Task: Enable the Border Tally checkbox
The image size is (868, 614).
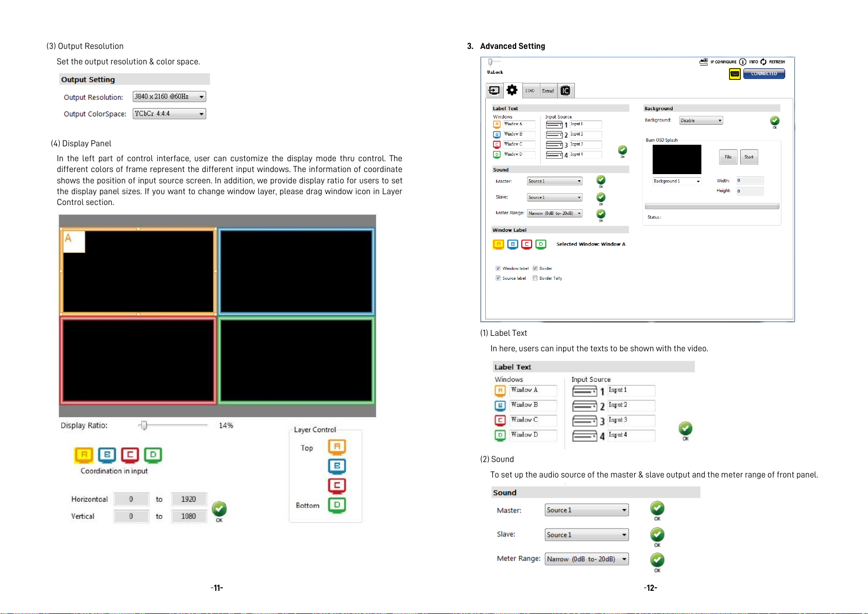Action: 535,278
